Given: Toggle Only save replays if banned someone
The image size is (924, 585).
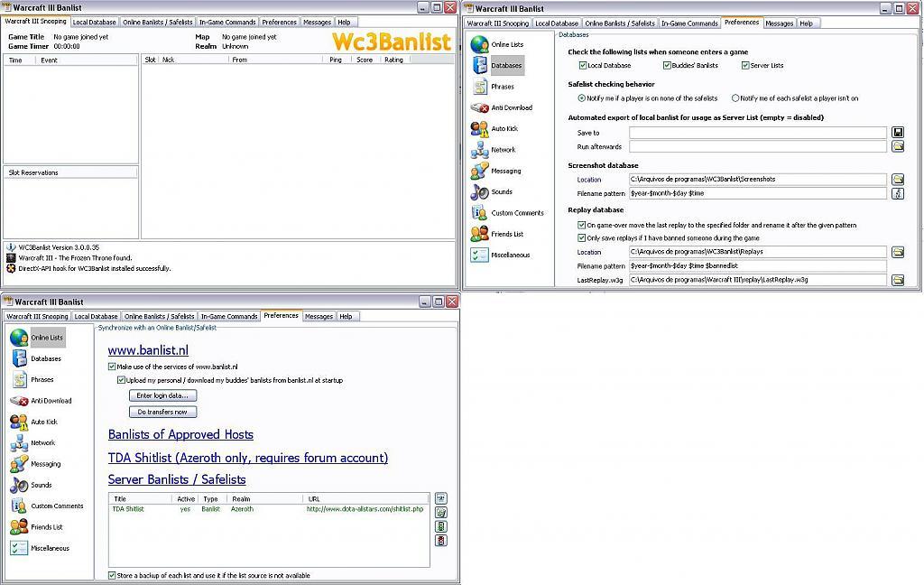Looking at the screenshot, I should click(x=582, y=238).
